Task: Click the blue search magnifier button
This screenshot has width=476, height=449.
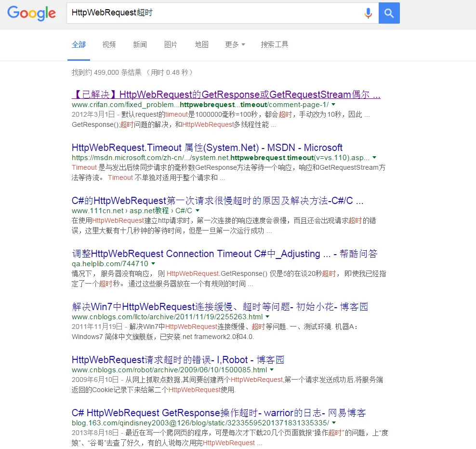Action: click(x=389, y=13)
